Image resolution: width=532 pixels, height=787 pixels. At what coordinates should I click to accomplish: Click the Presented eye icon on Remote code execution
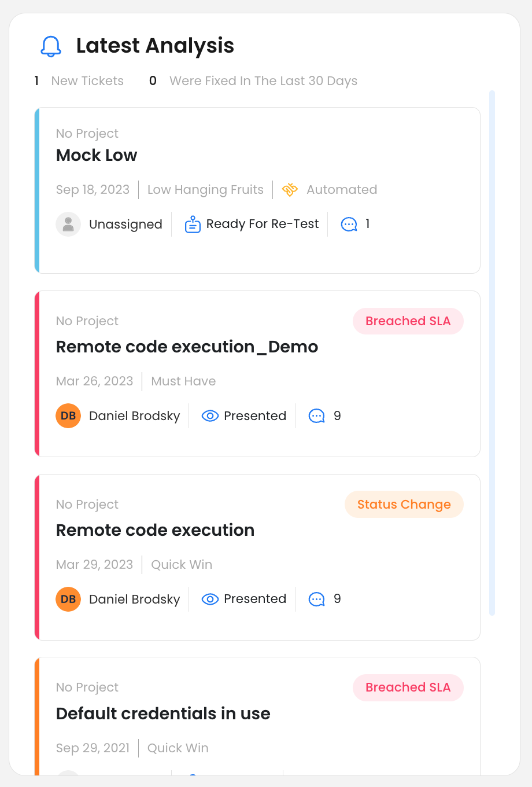[x=210, y=600]
